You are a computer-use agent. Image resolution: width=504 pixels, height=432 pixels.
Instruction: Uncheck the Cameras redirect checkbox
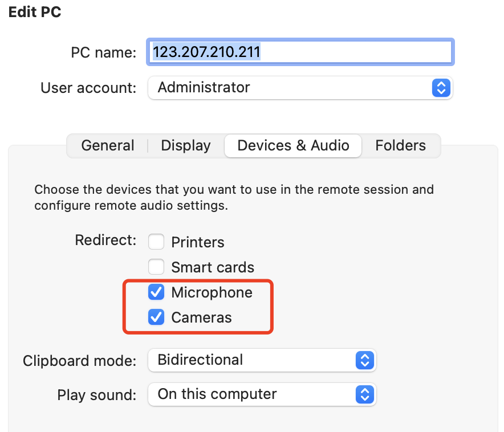click(156, 317)
